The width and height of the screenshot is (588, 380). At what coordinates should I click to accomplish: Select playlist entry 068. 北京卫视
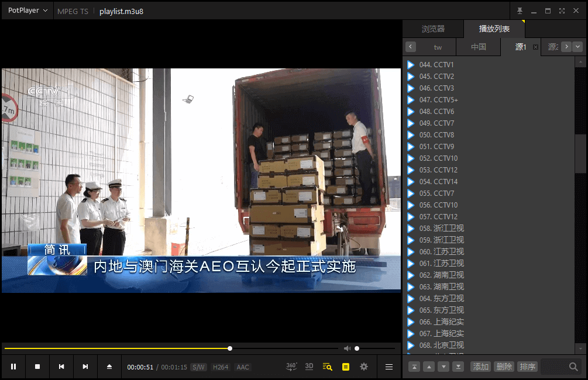489,345
